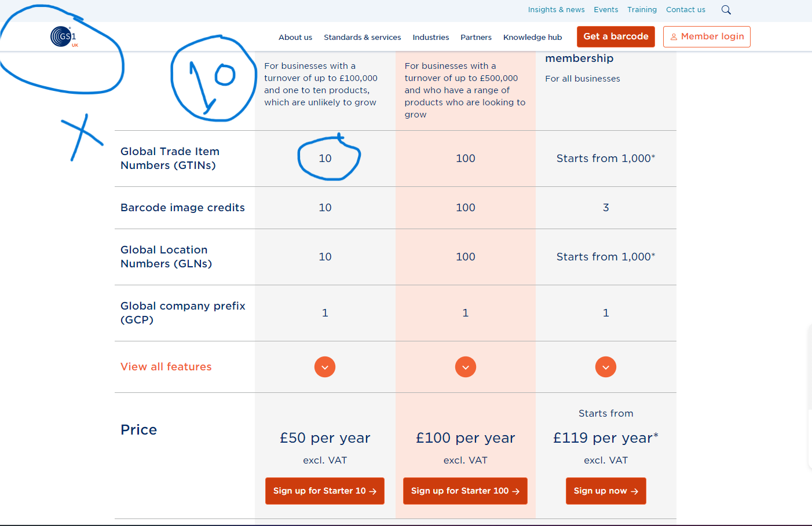Select Industries in navigation
The image size is (812, 526).
coord(431,37)
